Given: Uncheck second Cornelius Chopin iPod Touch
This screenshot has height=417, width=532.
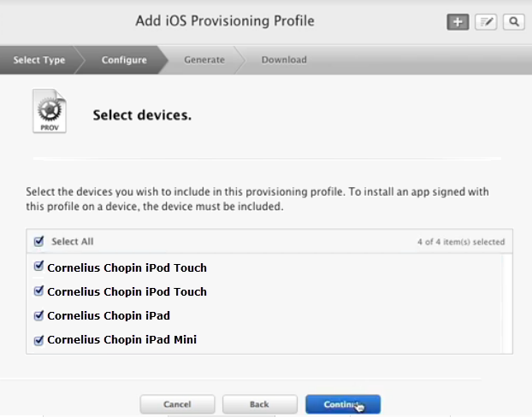Looking at the screenshot, I should (38, 291).
